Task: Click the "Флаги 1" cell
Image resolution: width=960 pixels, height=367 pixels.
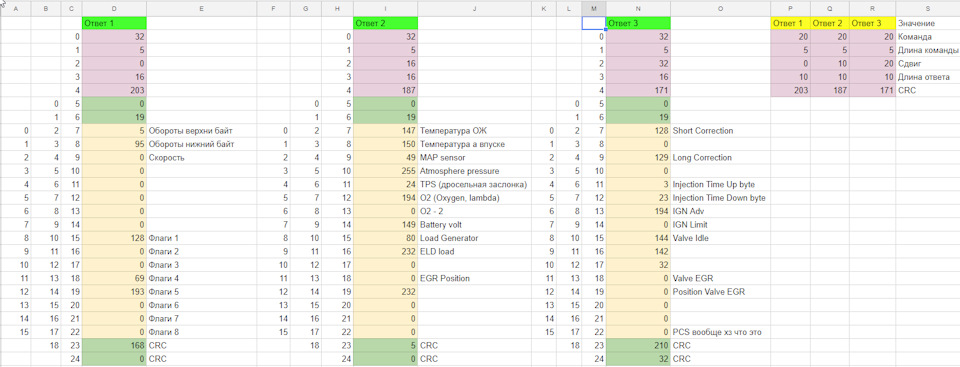Action: click(x=201, y=238)
